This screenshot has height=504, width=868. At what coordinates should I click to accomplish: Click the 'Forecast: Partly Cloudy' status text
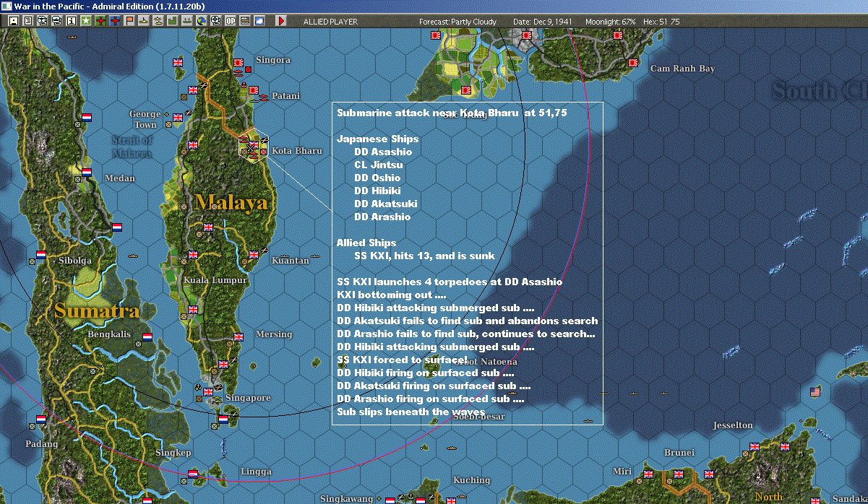pyautogui.click(x=458, y=22)
